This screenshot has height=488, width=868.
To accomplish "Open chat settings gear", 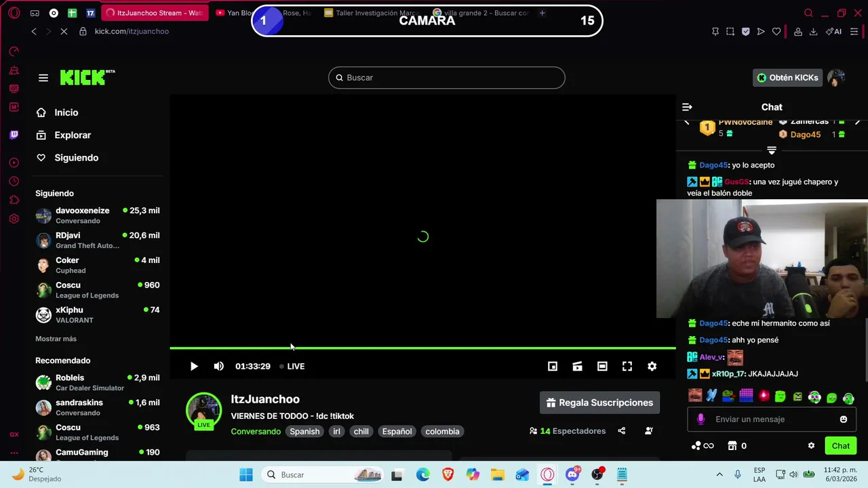I will point(811,446).
